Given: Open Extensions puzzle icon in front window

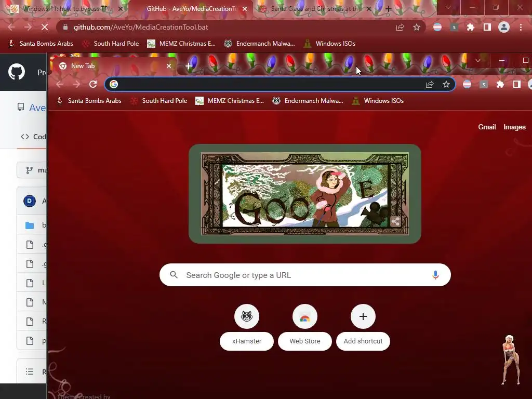Looking at the screenshot, I should (x=500, y=84).
